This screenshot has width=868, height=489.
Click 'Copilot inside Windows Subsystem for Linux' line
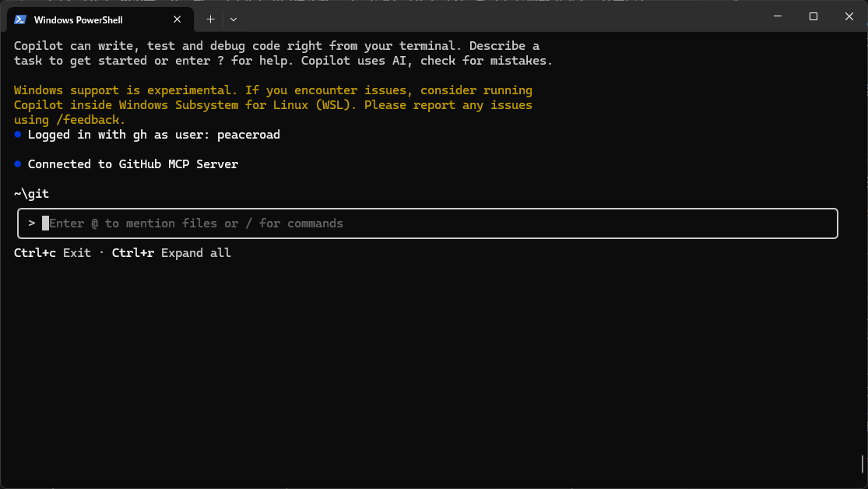pyautogui.click(x=273, y=105)
